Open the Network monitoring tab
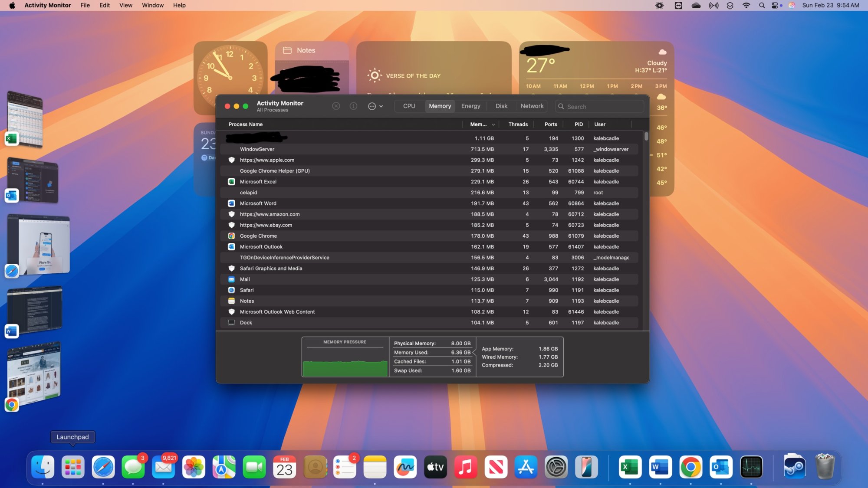This screenshot has width=868, height=488. click(x=531, y=106)
